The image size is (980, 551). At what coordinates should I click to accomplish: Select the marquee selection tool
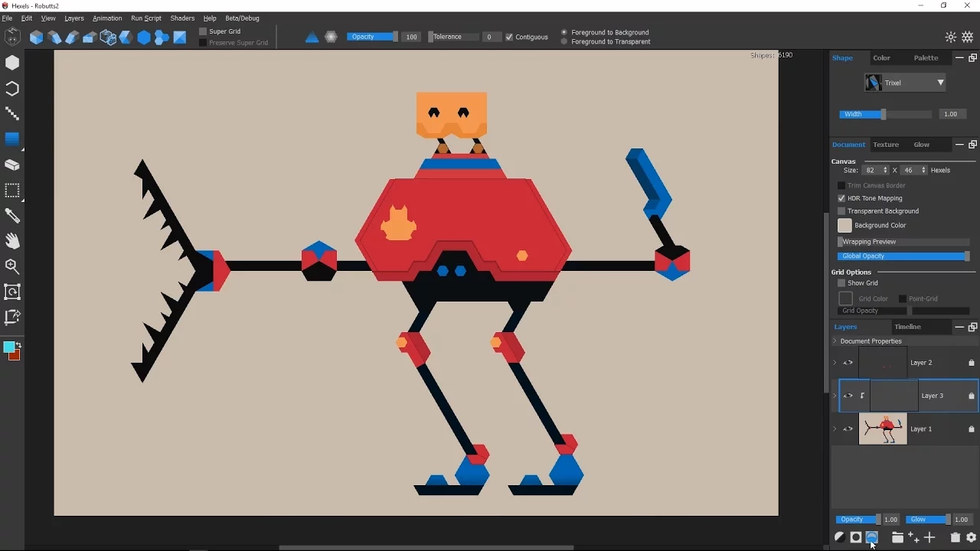click(12, 190)
